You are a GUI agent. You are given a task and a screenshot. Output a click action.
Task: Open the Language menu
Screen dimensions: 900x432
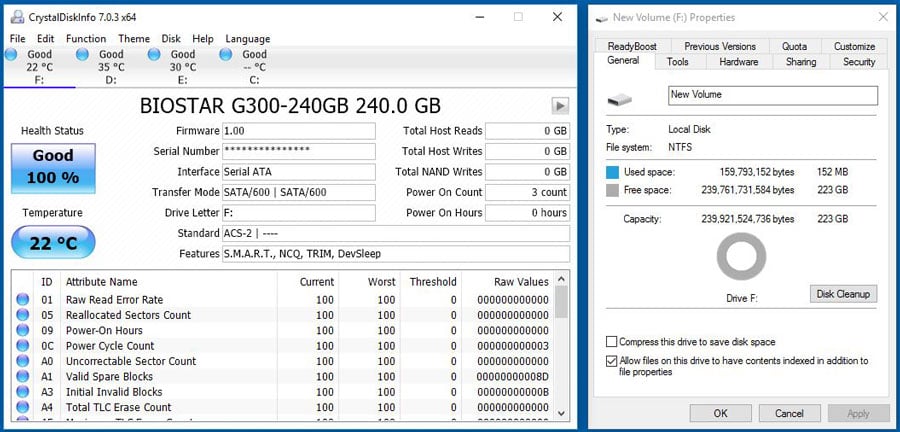247,39
